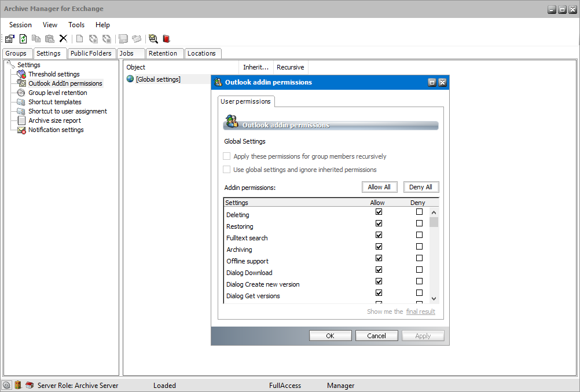The image size is (580, 392).
Task: Click the Allow All button
Action: pos(379,187)
